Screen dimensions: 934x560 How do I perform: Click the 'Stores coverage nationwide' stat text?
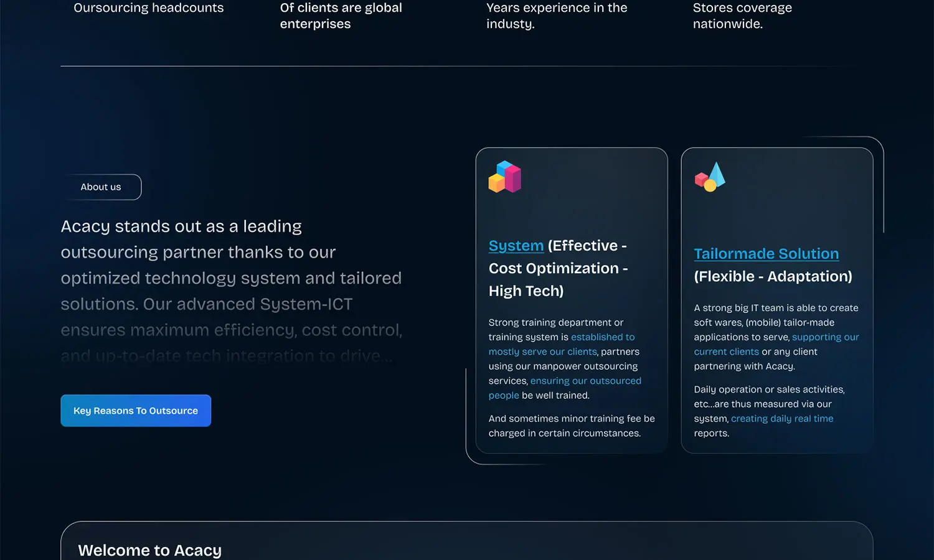pos(742,16)
